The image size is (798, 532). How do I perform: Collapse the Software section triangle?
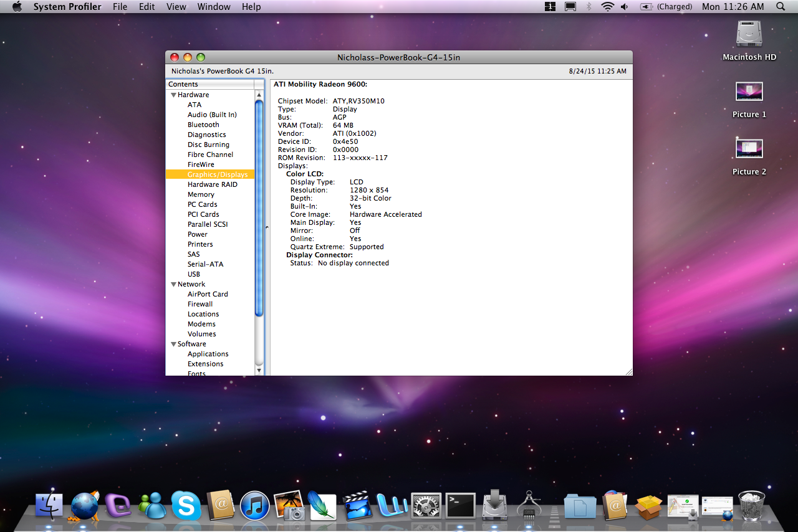[x=173, y=344]
